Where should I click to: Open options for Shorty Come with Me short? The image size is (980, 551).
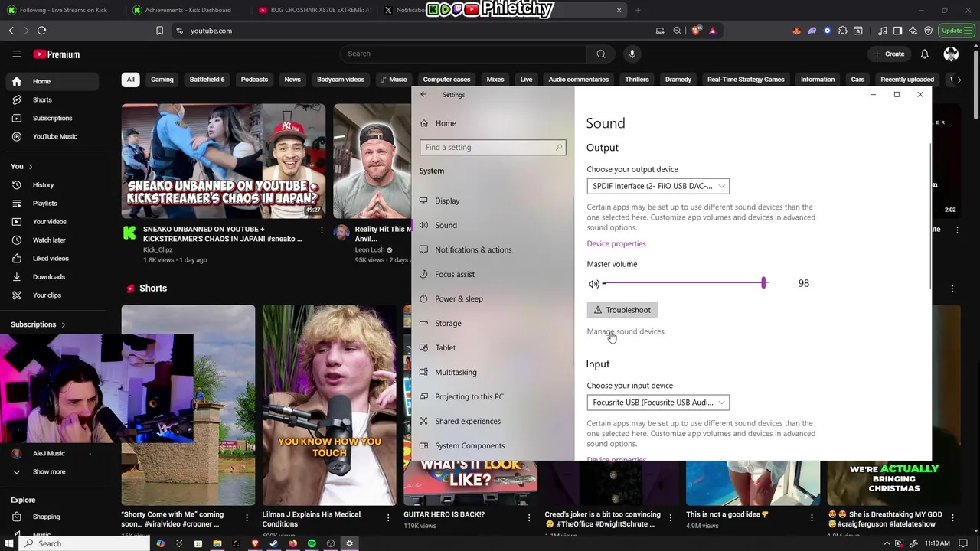pyautogui.click(x=247, y=518)
